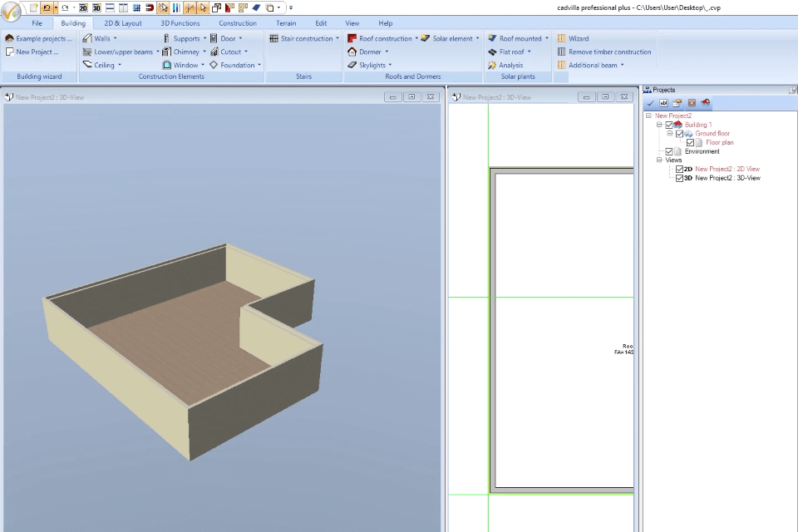Viewport: 798px width, 532px height.
Task: Select 'New Project2 : 2D View' tree row
Action: (727, 169)
